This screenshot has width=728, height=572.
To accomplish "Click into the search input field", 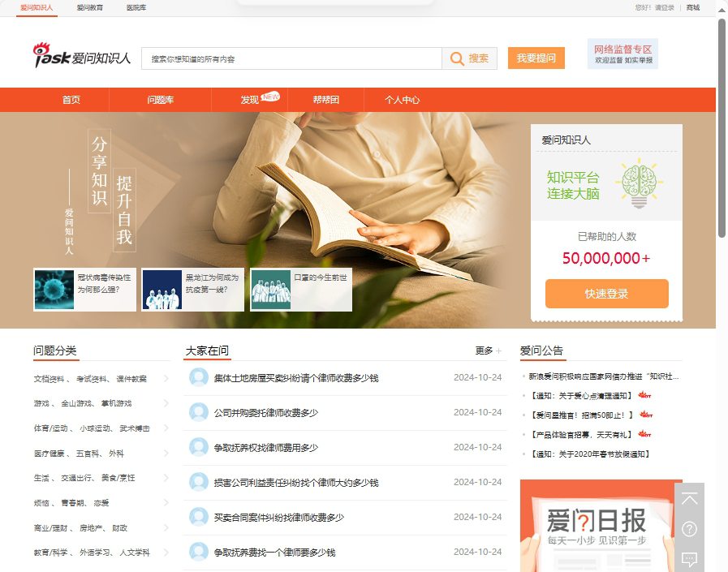I will click(x=292, y=58).
